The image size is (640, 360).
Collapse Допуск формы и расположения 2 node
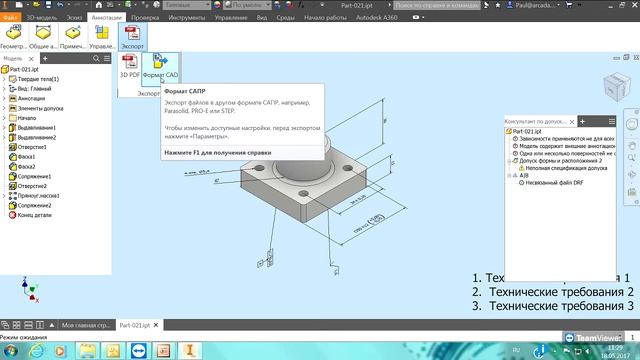(x=509, y=161)
